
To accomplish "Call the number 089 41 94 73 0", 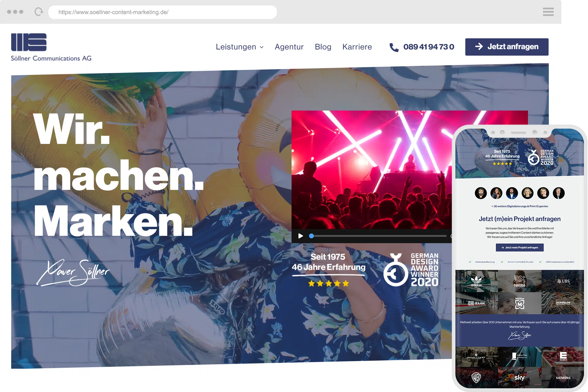I will 428,47.
